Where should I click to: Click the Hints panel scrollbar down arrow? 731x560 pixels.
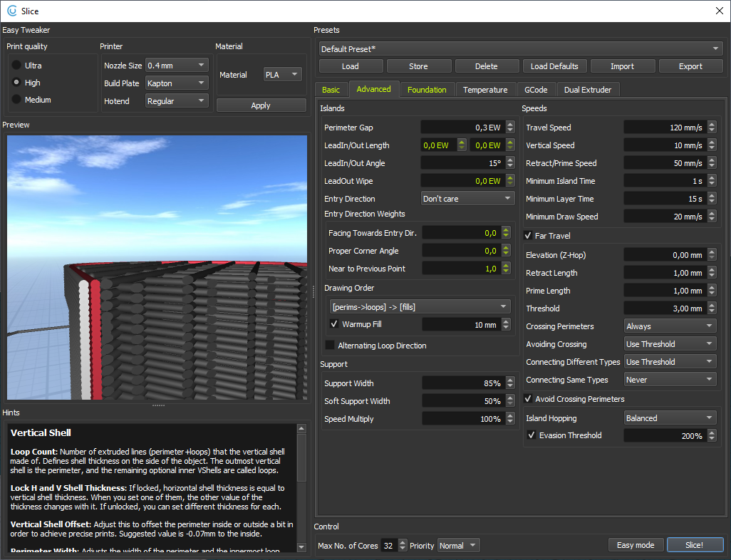(x=301, y=547)
